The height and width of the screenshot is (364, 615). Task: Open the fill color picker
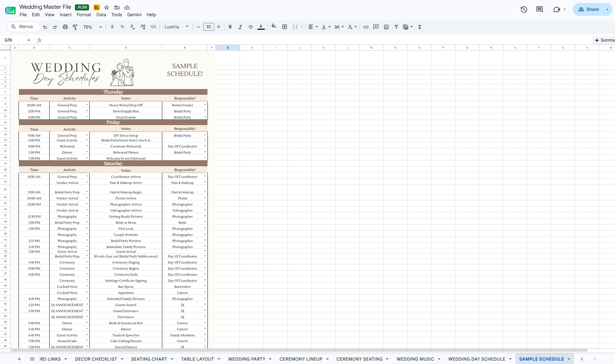pos(274,27)
